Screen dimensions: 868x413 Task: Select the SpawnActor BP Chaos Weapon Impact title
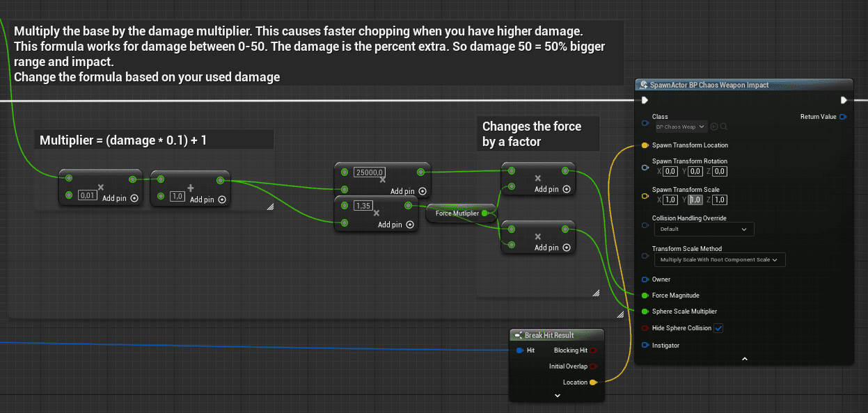[x=709, y=85]
